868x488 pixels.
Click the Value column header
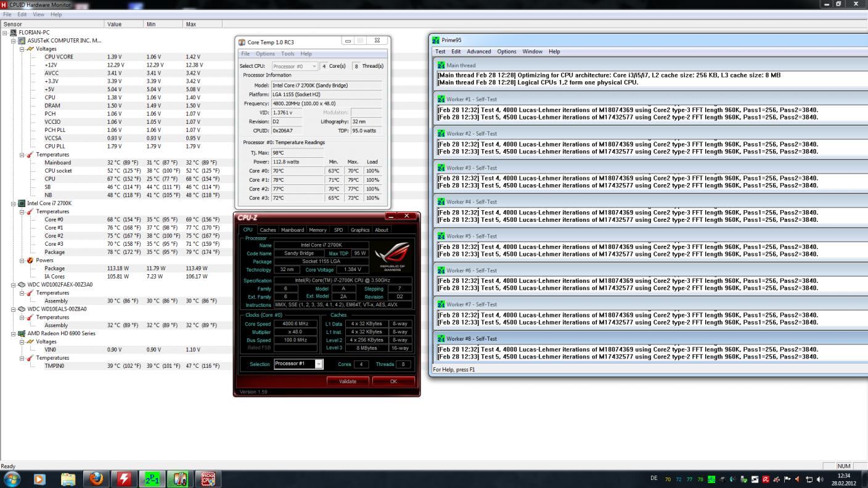coord(125,24)
